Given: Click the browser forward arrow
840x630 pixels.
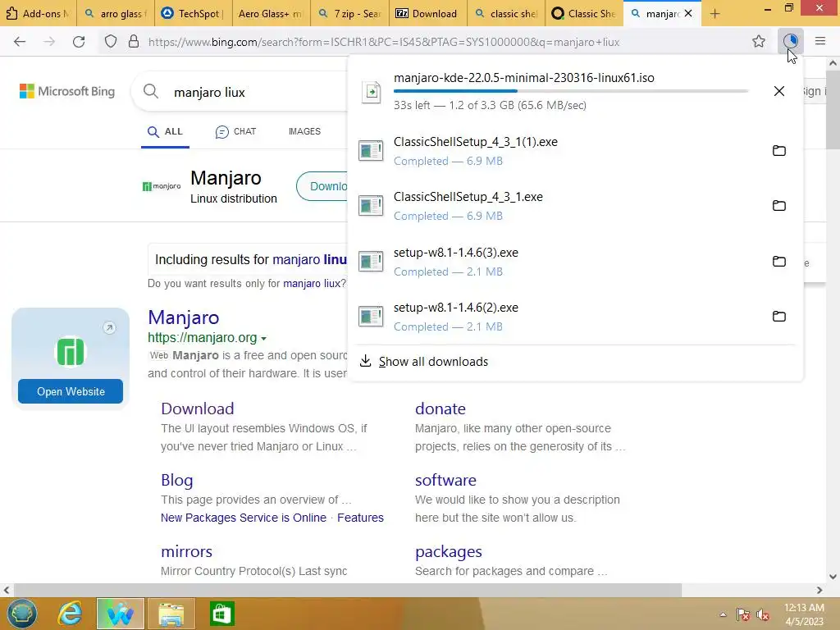Looking at the screenshot, I should (x=49, y=42).
